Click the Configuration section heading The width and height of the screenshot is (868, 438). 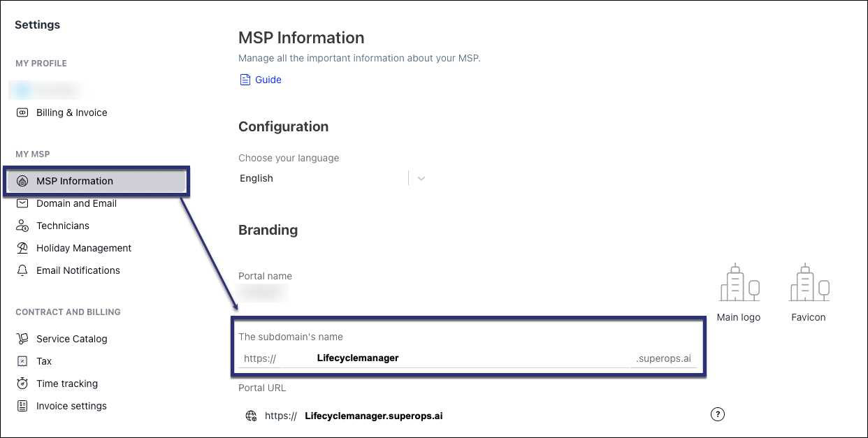click(283, 126)
